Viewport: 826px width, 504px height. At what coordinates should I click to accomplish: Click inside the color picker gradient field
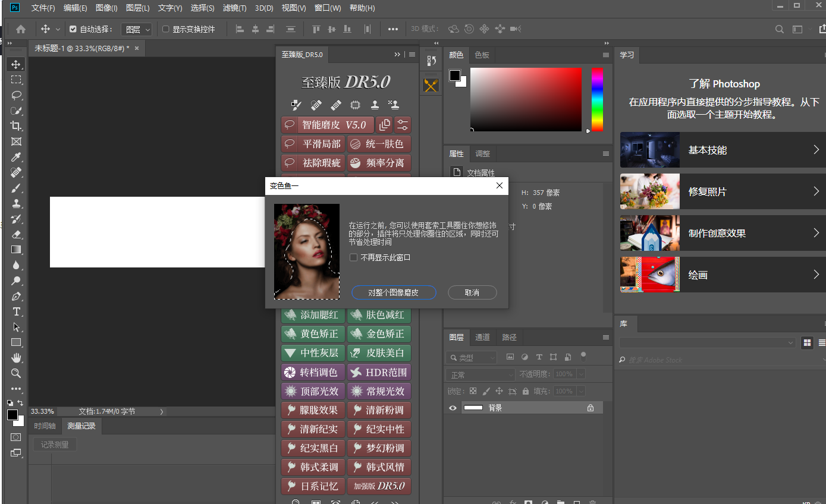526,99
